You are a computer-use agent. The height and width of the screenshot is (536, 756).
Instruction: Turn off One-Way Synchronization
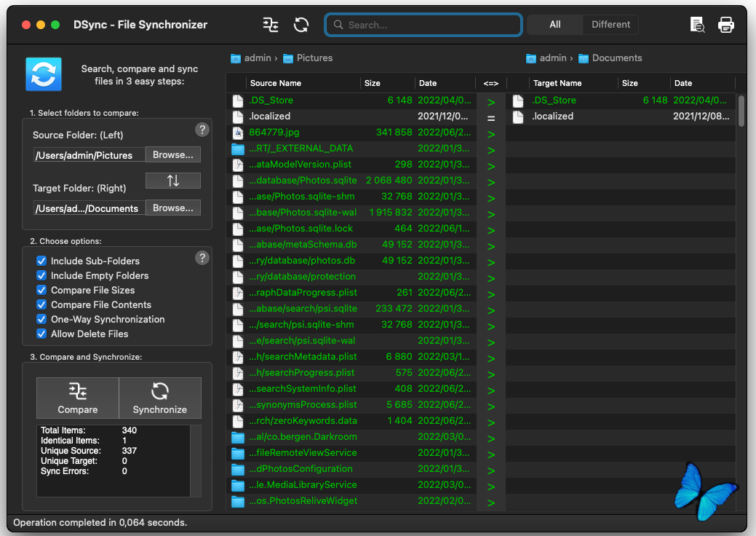pyautogui.click(x=41, y=319)
